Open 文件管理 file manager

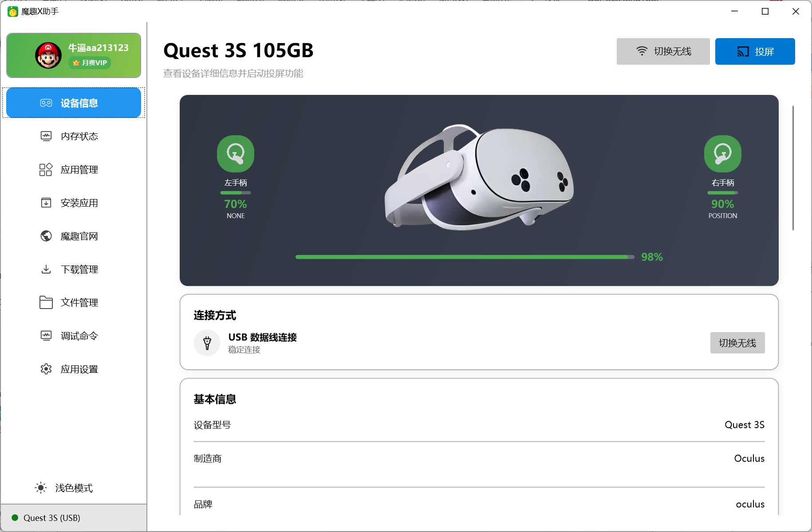73,302
